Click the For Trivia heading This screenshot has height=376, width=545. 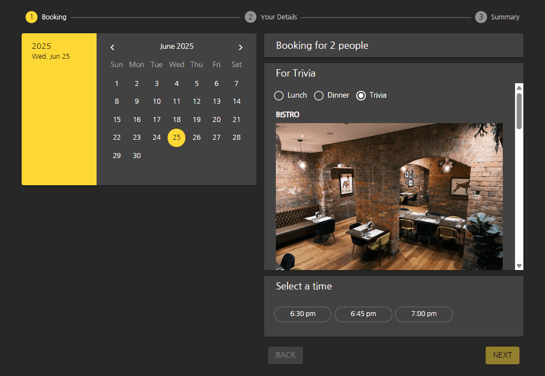click(x=296, y=73)
